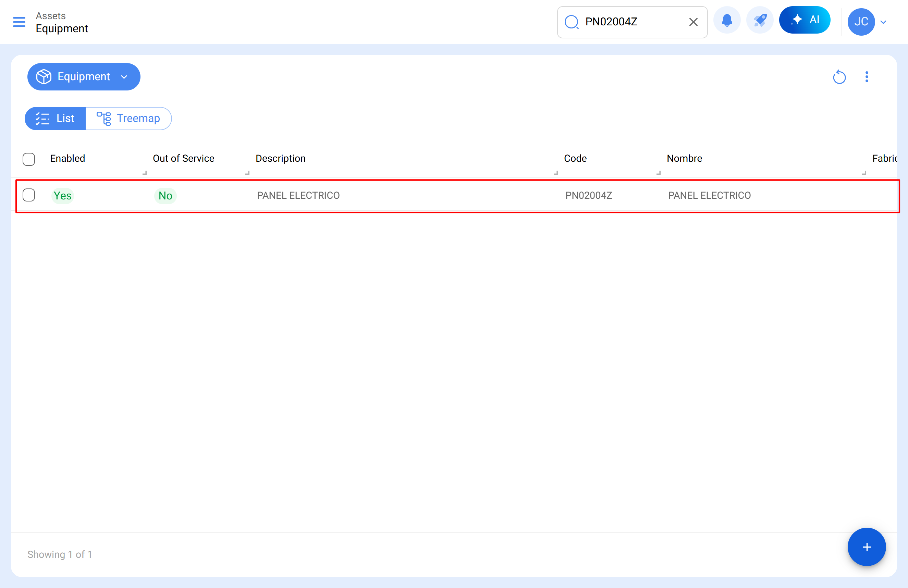The width and height of the screenshot is (908, 588).
Task: Click the Description column resize handle
Action: pos(555,172)
